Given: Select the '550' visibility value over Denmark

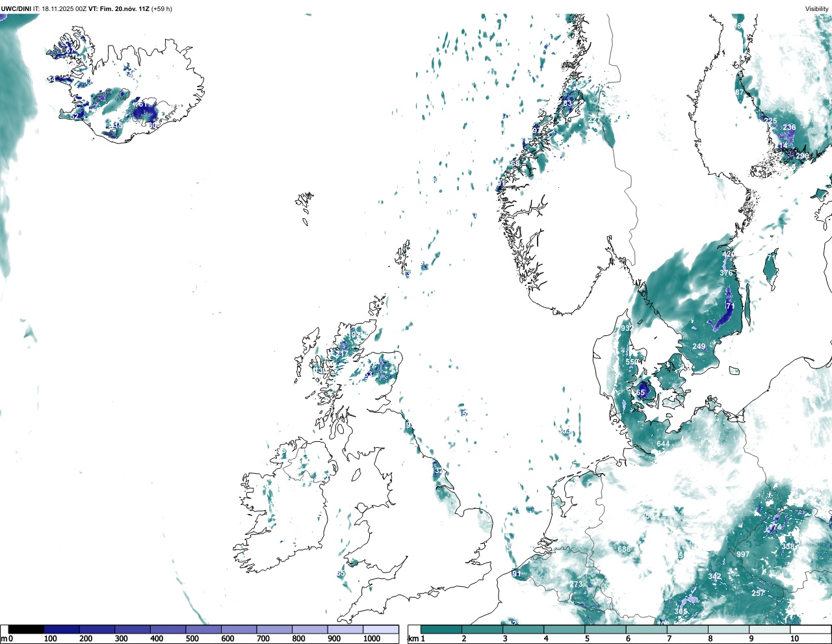Looking at the screenshot, I should click(x=632, y=361).
